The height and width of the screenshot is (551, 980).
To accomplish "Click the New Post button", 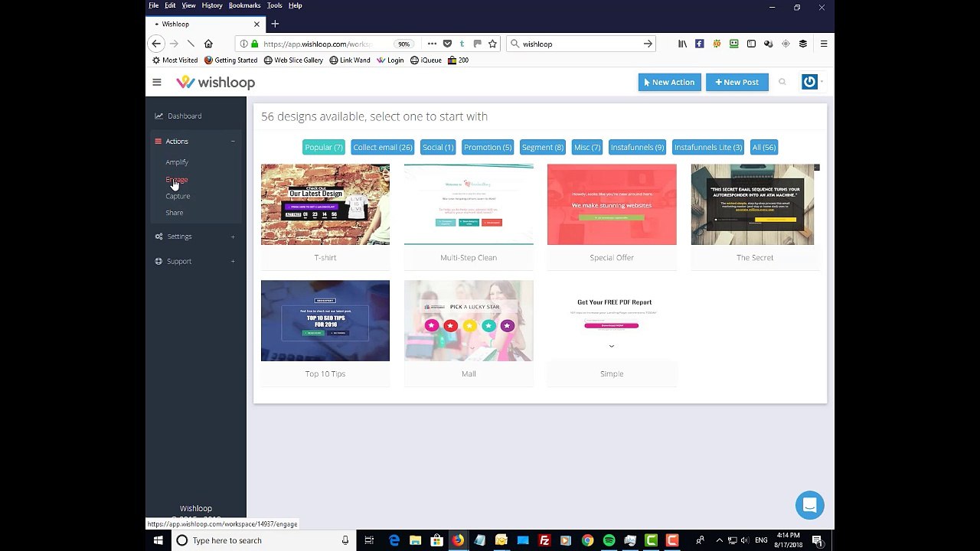I will pyautogui.click(x=737, y=82).
